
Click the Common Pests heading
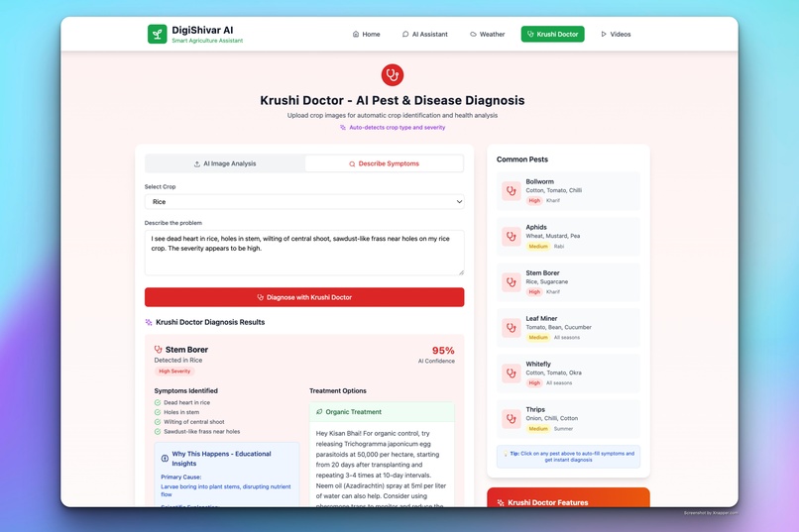[x=522, y=160]
